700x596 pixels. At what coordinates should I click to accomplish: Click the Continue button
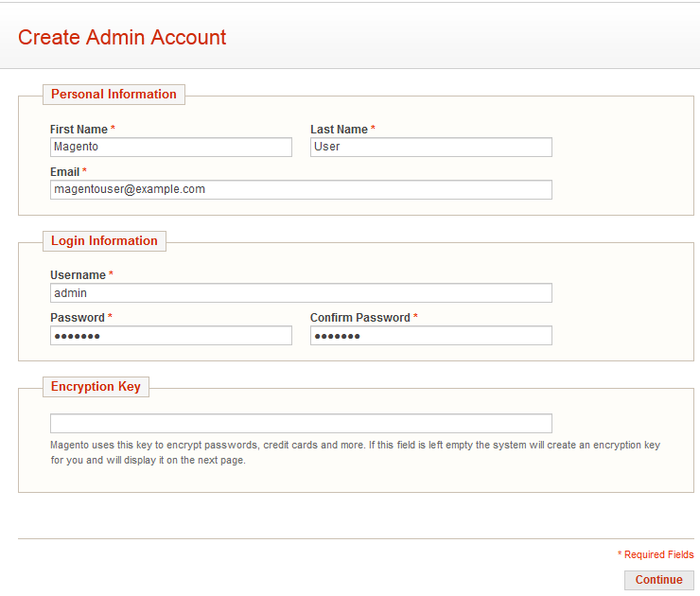pos(659,580)
